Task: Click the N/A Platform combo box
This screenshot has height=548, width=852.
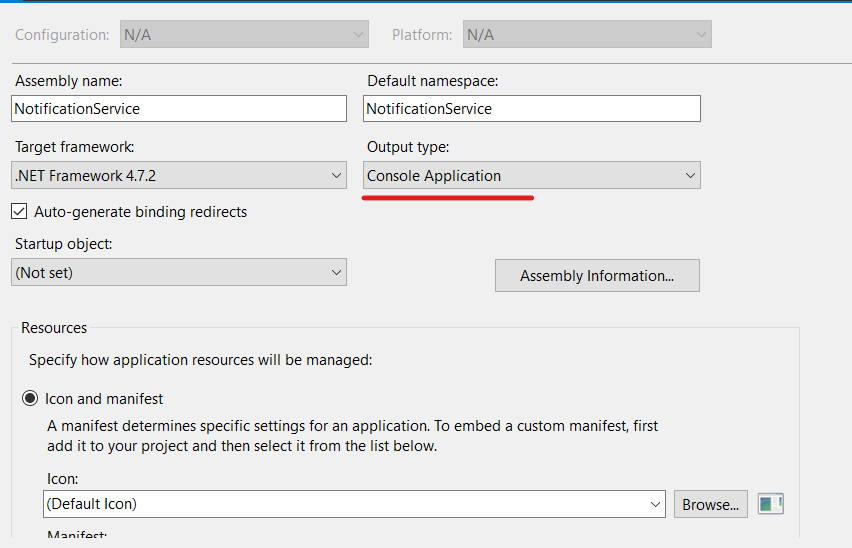Action: pos(587,34)
